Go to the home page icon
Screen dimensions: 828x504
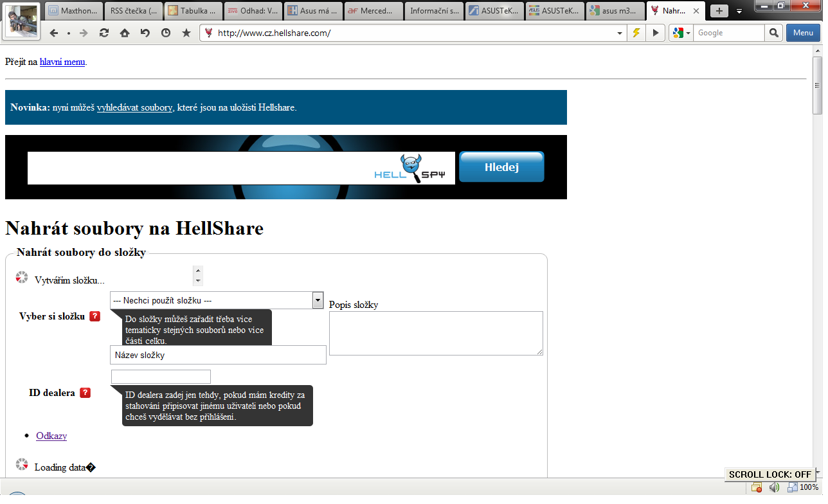[125, 33]
